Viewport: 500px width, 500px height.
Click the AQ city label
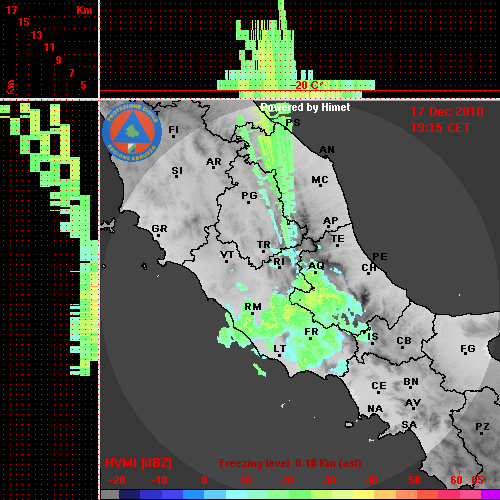point(316,265)
